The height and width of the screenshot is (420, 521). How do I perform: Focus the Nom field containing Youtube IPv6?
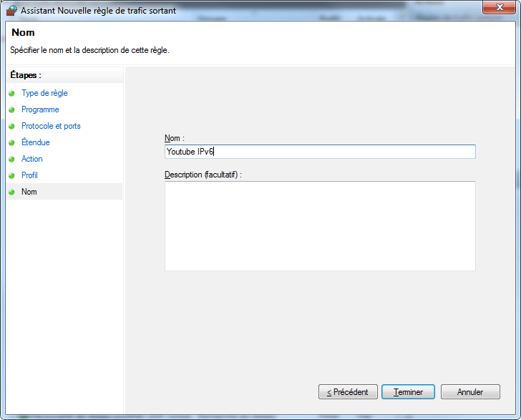tap(319, 152)
